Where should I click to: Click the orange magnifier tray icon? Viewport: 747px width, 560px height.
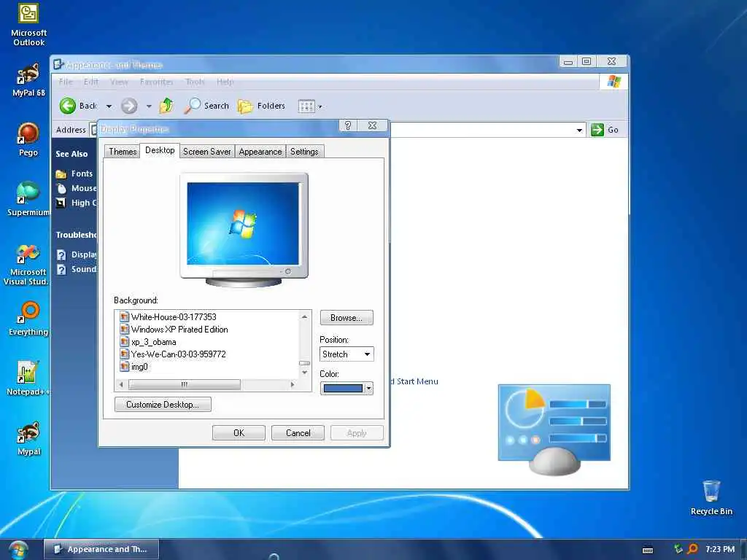(x=692, y=549)
